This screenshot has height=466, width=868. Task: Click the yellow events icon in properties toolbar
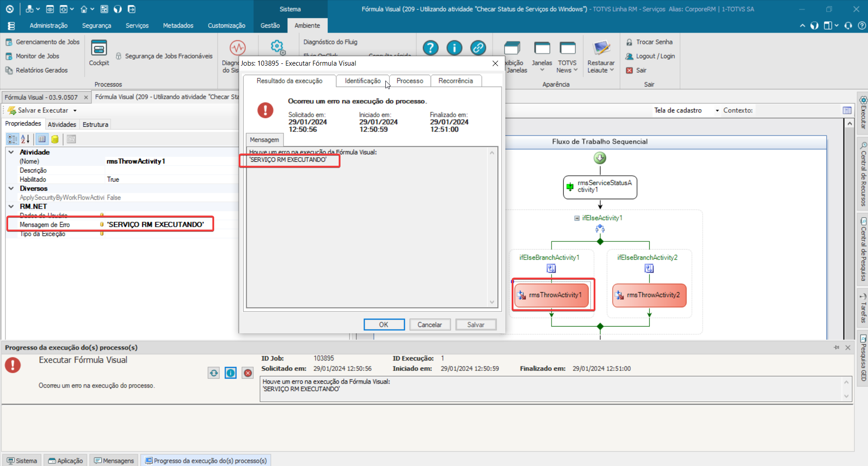(55, 139)
